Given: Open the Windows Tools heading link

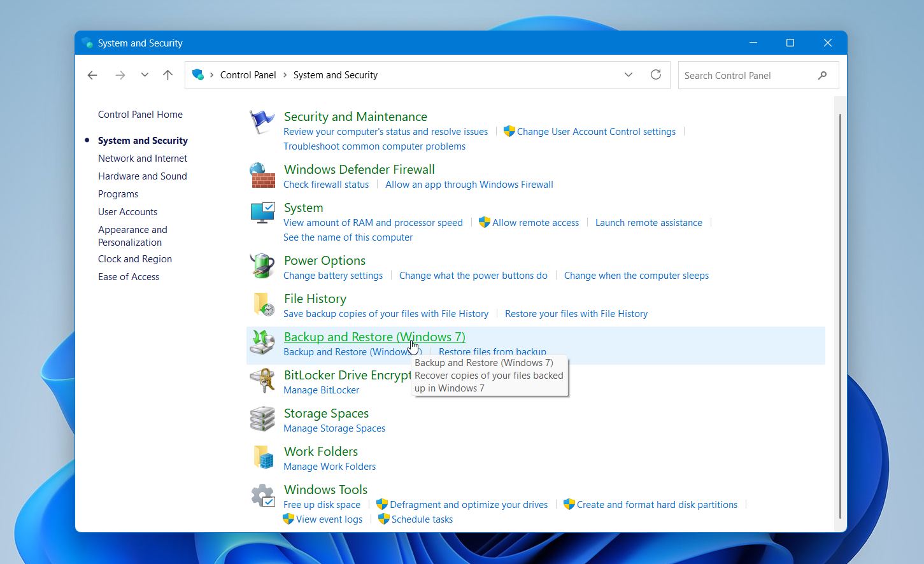Looking at the screenshot, I should (325, 490).
